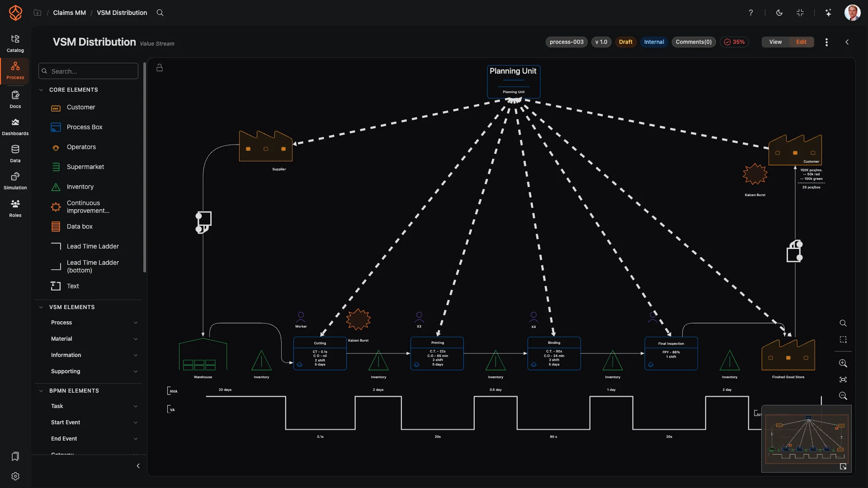868x488 pixels.
Task: Open the Dashboards section
Action: click(15, 127)
